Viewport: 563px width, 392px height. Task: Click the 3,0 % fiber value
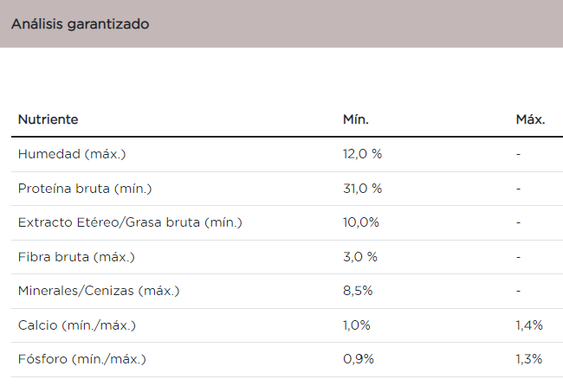[360, 257]
